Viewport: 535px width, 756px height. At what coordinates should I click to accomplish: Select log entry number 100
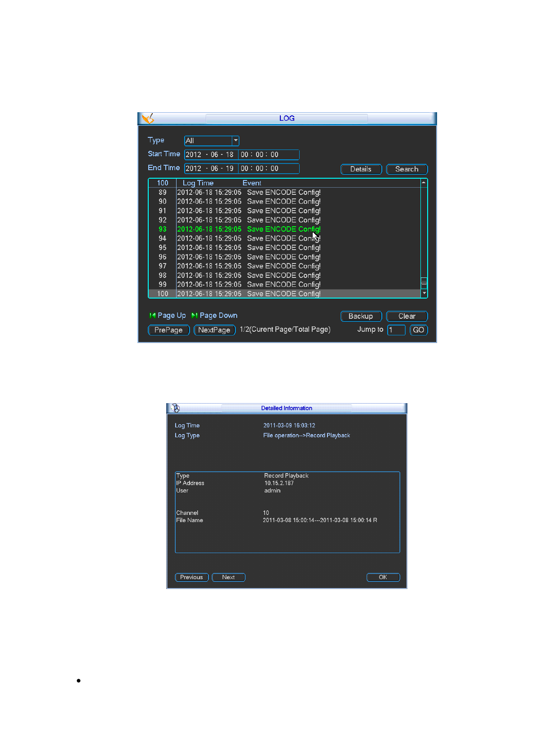[284, 294]
